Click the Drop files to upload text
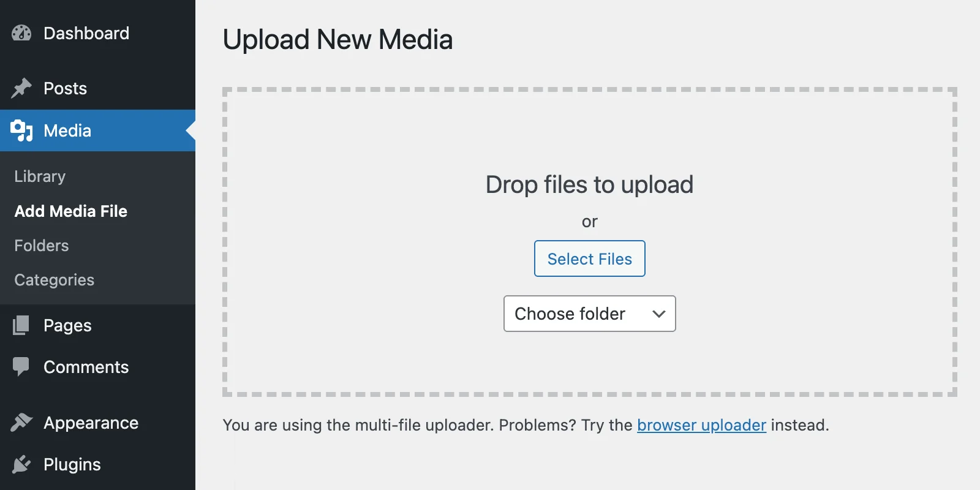 [589, 184]
